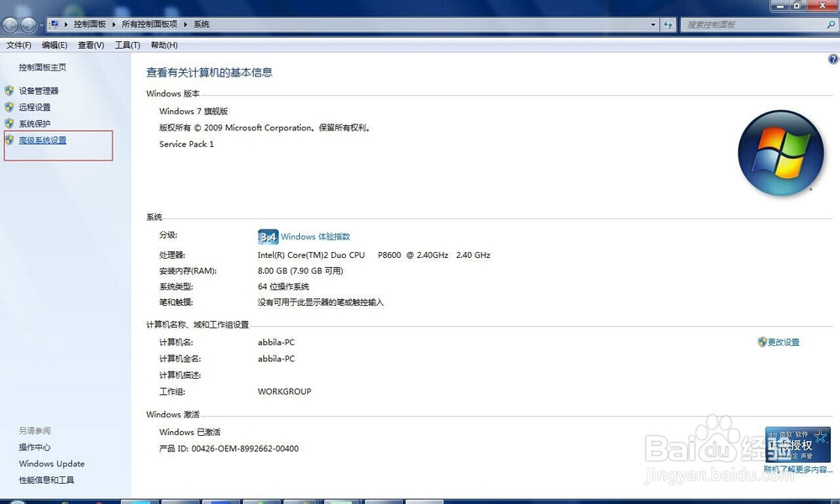Click the 3.4 experience index badge

pos(268,237)
